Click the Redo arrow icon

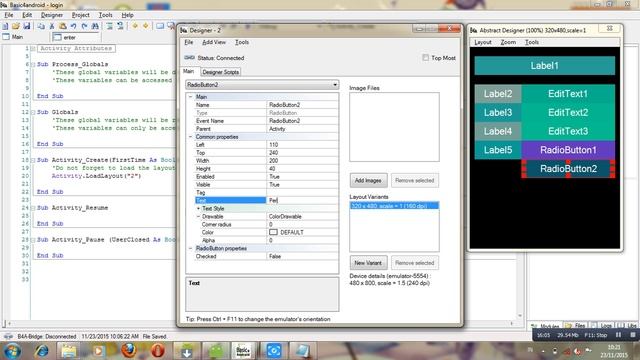(84, 26)
